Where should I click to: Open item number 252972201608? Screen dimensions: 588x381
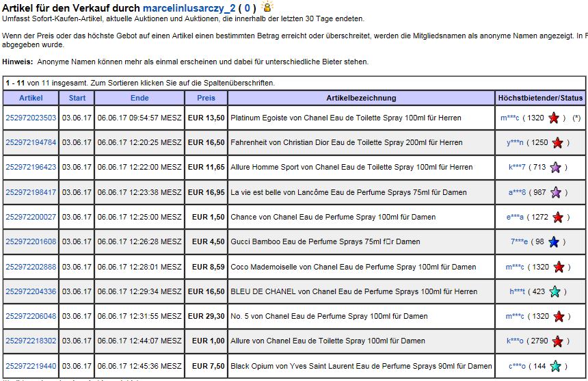coord(31,242)
